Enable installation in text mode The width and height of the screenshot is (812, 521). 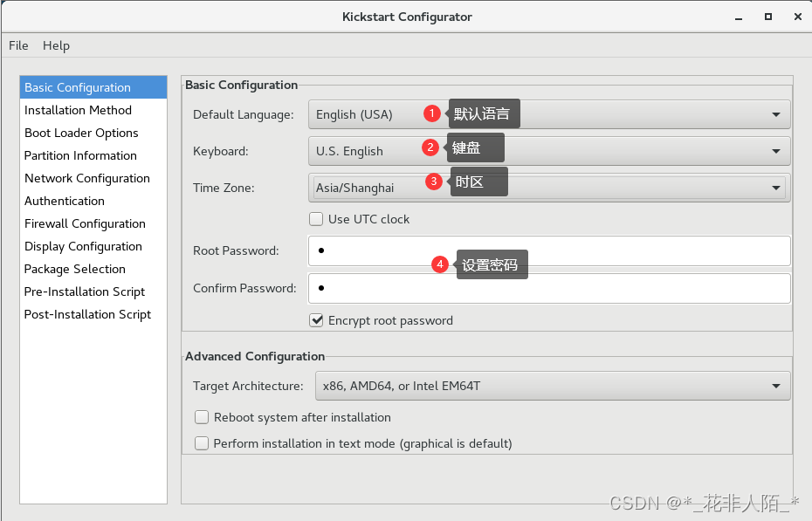point(202,443)
